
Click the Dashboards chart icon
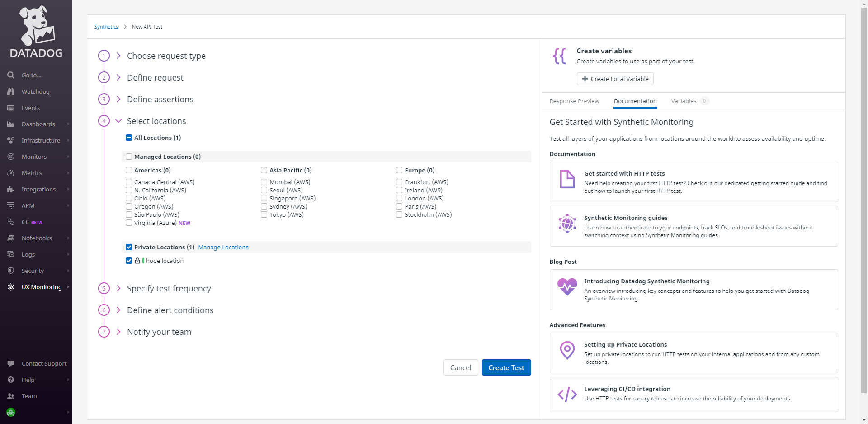11,124
